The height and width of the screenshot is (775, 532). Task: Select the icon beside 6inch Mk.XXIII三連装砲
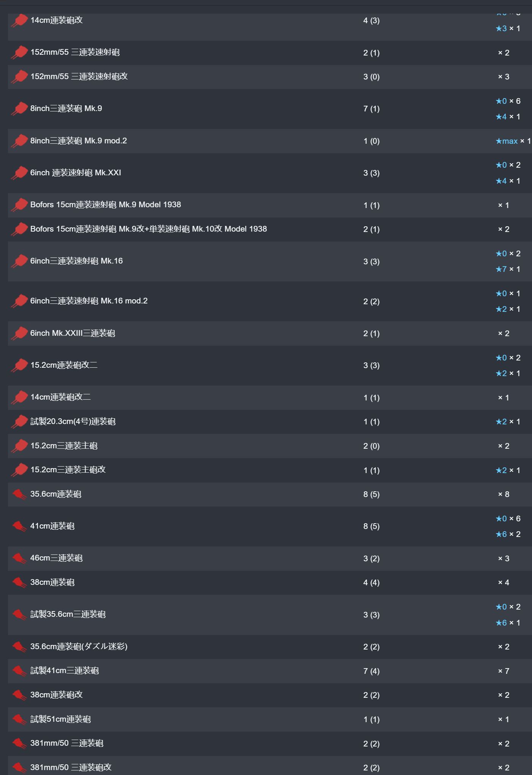[19, 334]
